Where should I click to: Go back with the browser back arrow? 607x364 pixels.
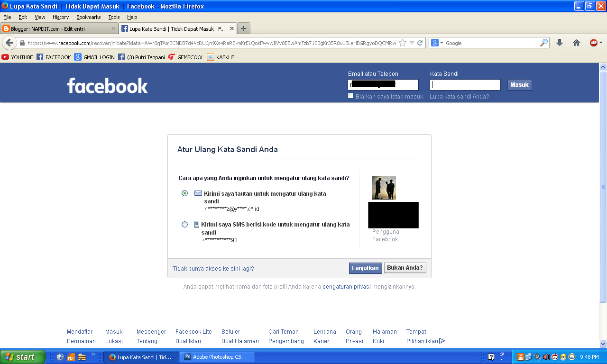[9, 43]
